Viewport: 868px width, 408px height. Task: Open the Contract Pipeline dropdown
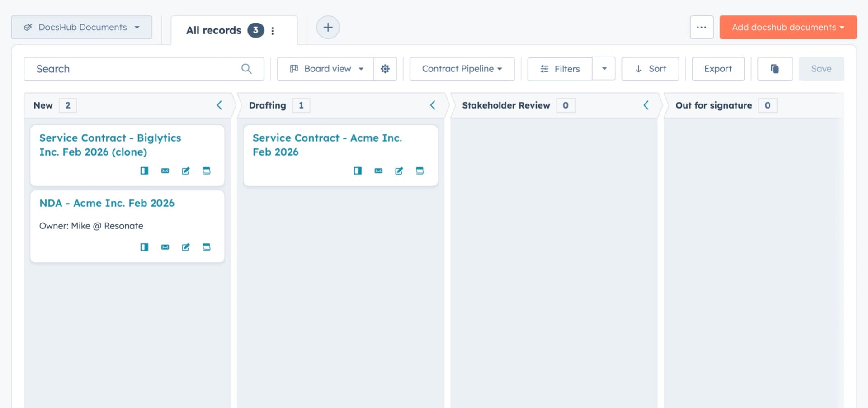coord(462,69)
